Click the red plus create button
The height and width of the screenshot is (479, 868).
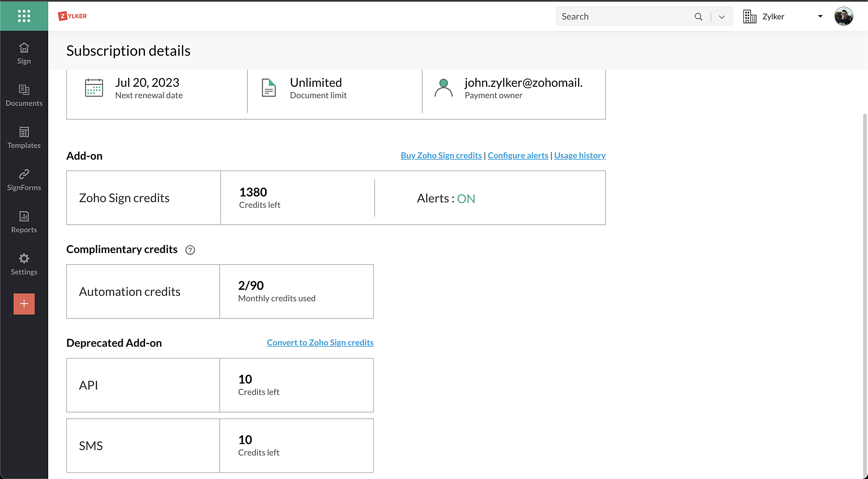pos(24,304)
